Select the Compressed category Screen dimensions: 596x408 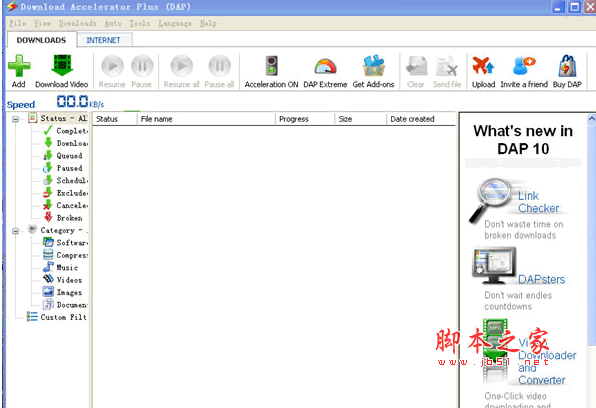[x=66, y=255]
